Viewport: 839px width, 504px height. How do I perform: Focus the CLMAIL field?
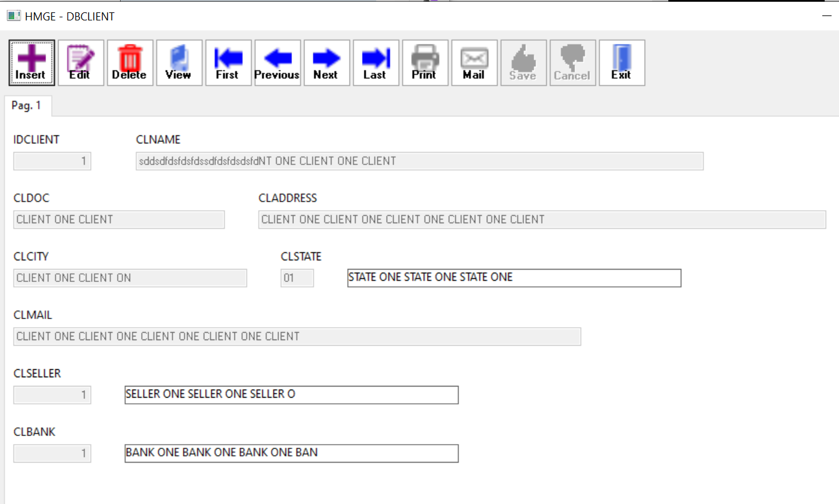tap(297, 336)
